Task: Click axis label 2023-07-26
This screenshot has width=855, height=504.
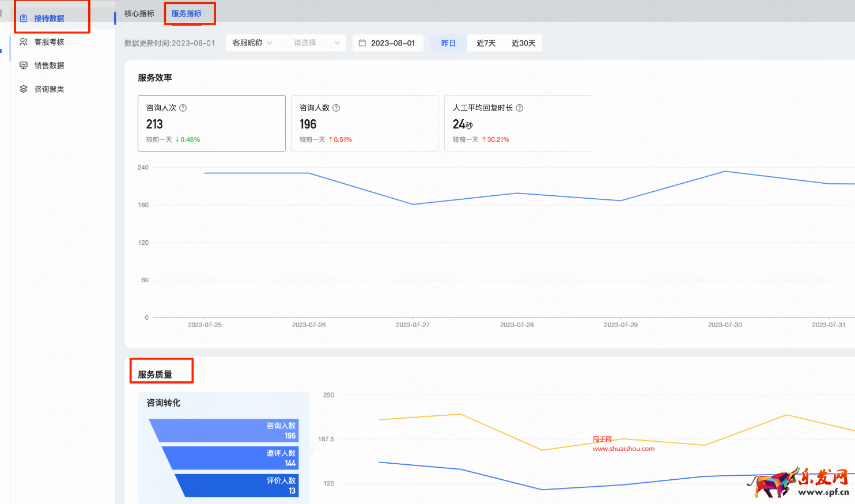Action: point(309,325)
